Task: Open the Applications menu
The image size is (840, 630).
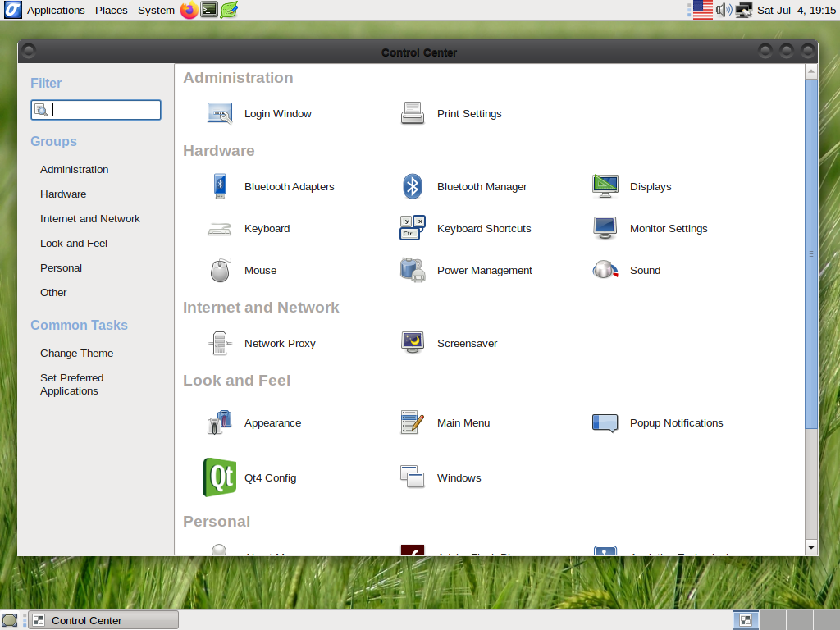Action: coord(56,10)
